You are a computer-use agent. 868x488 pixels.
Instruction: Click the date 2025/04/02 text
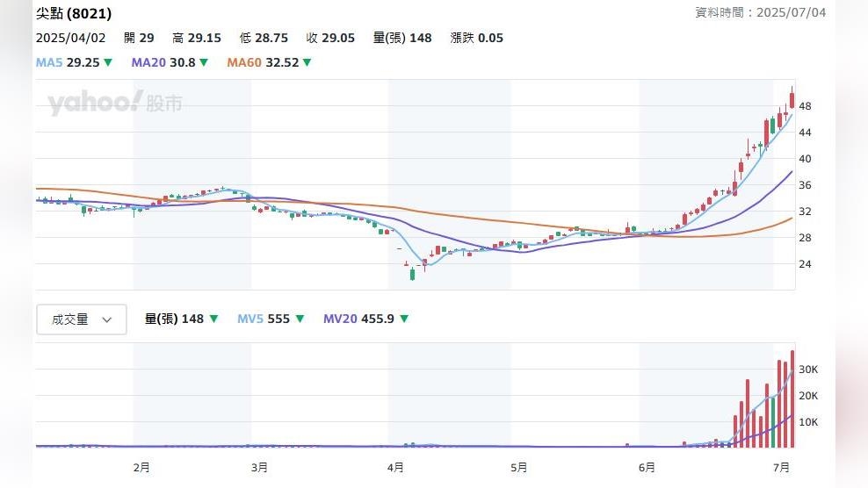(70, 38)
